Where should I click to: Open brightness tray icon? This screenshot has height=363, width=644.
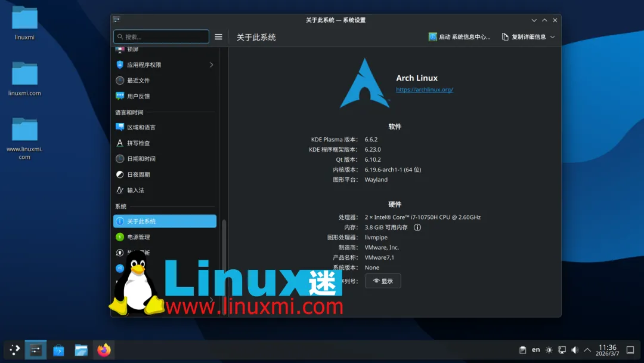point(549,350)
